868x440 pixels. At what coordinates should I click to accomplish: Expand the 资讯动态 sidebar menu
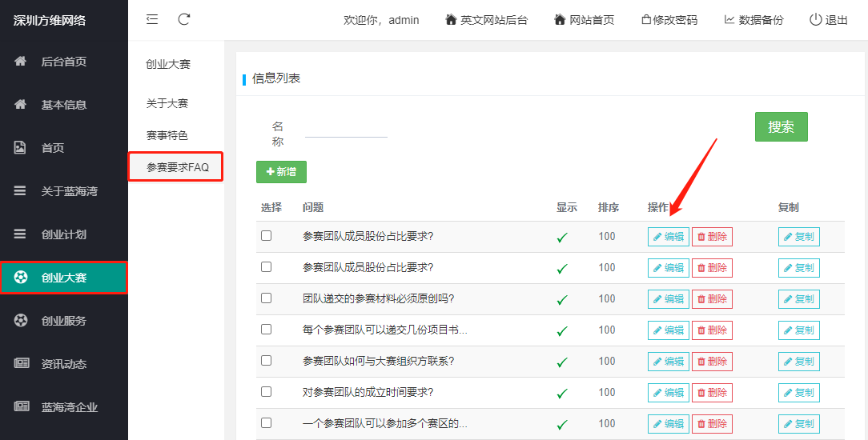[x=64, y=364]
